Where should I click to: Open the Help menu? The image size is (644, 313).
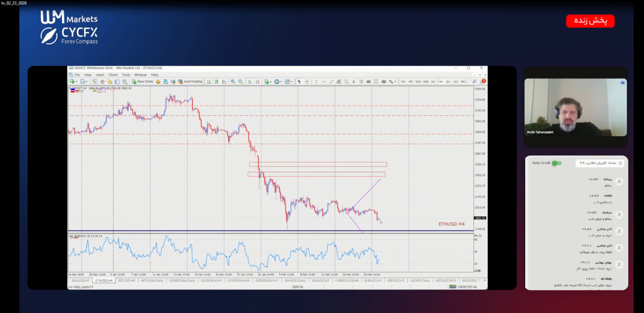[154, 74]
